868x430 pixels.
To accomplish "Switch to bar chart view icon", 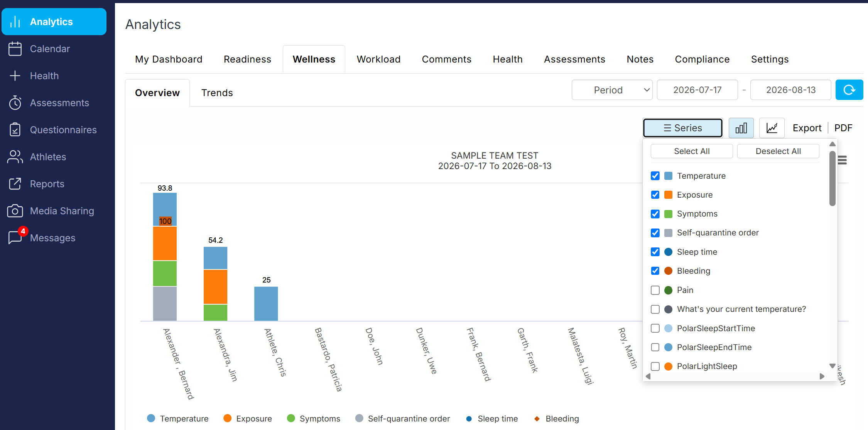I will [x=741, y=128].
